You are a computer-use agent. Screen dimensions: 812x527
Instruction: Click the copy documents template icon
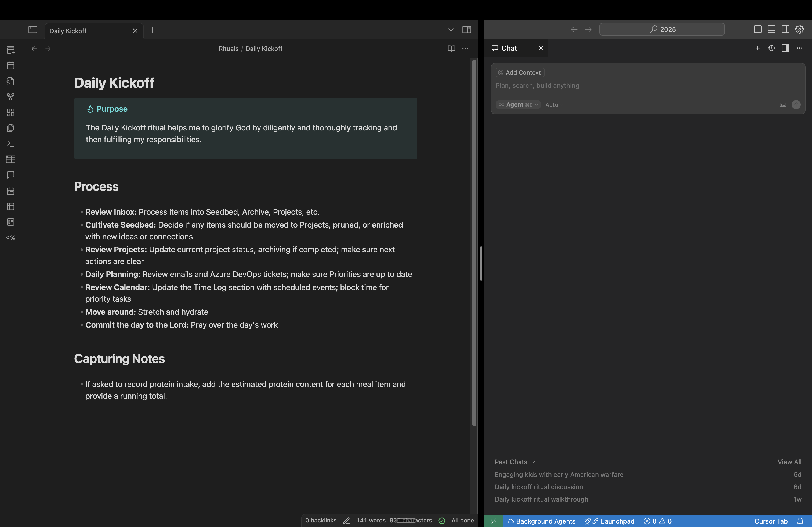[x=10, y=128]
